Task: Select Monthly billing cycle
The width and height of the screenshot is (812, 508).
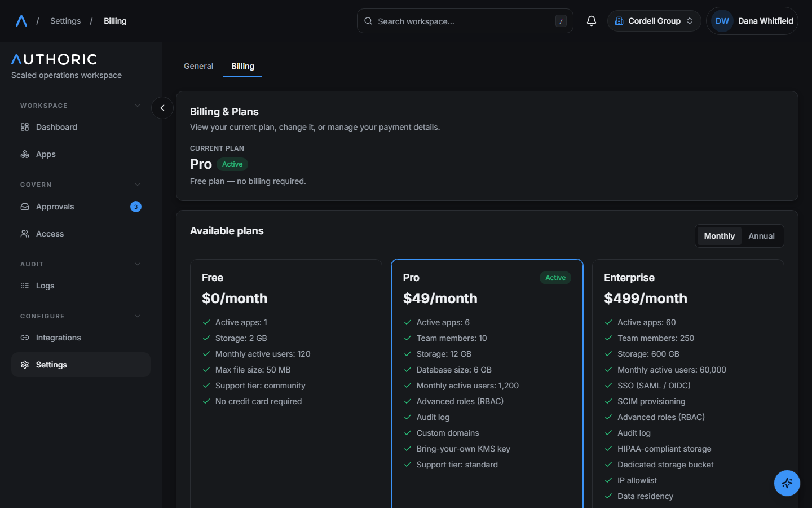Action: coord(719,236)
